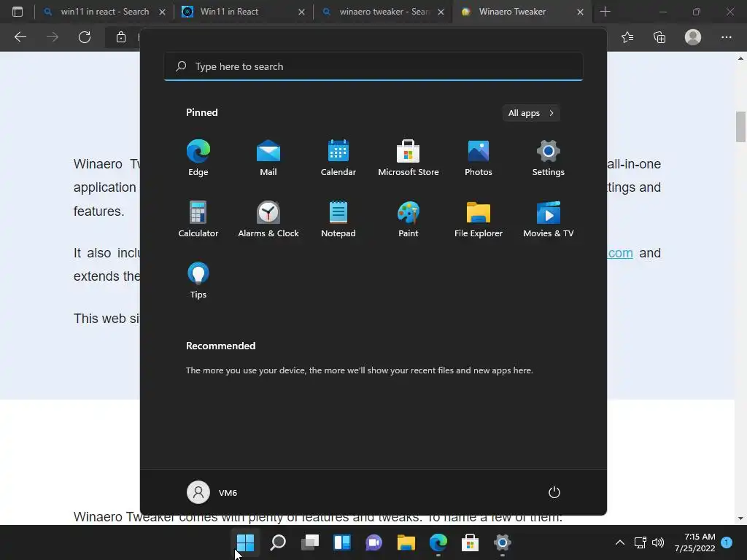This screenshot has height=560, width=747.
Task: Click the Start button on taskbar
Action: pyautogui.click(x=245, y=542)
